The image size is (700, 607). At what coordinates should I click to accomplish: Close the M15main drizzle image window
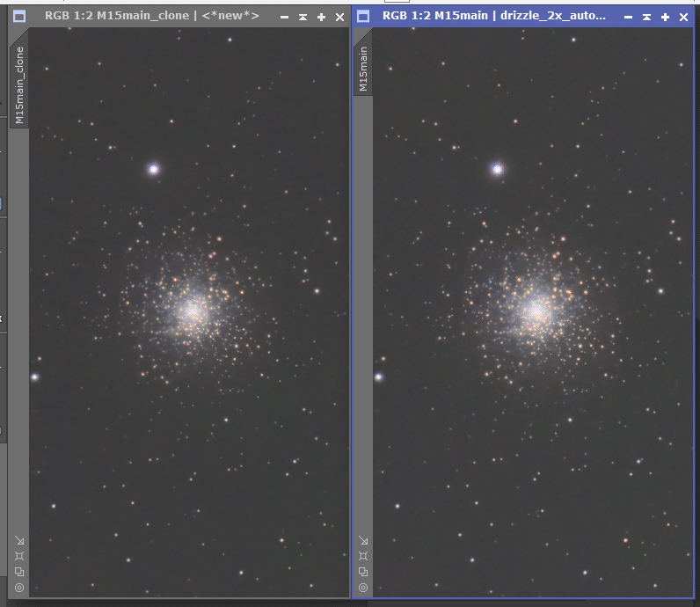click(x=683, y=18)
